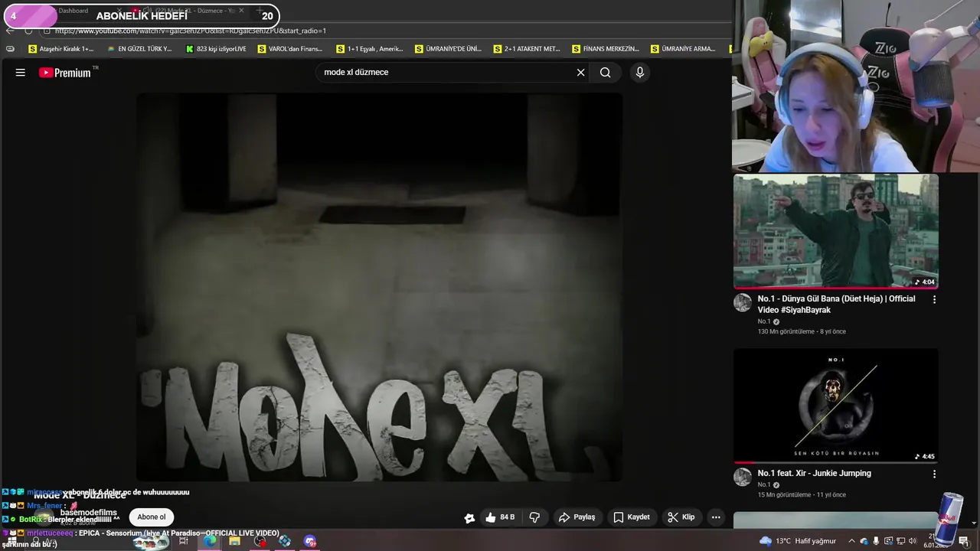Run the search with magnifier icon

pos(605,73)
